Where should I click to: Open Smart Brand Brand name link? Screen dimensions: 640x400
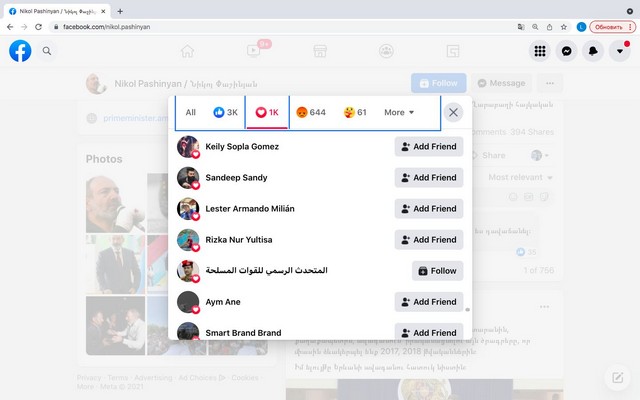(243, 333)
